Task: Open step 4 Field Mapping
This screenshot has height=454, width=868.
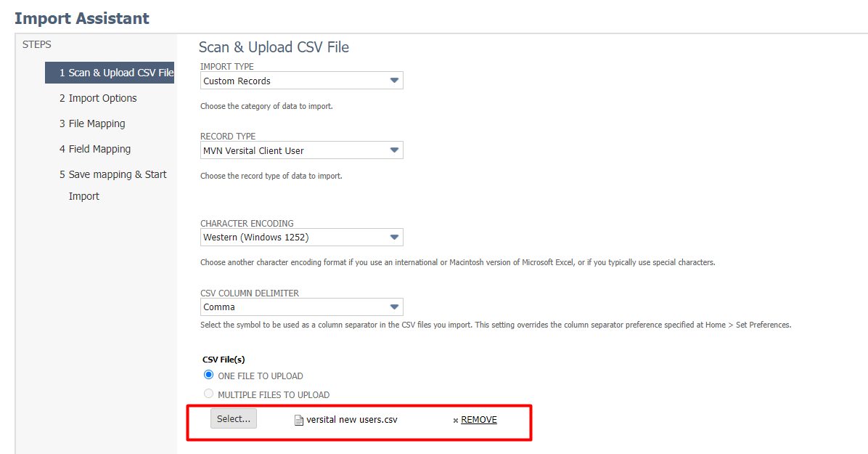Action: click(95, 149)
